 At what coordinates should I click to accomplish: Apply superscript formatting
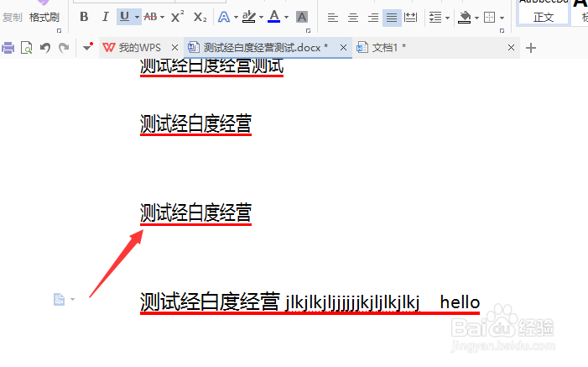pos(177,17)
